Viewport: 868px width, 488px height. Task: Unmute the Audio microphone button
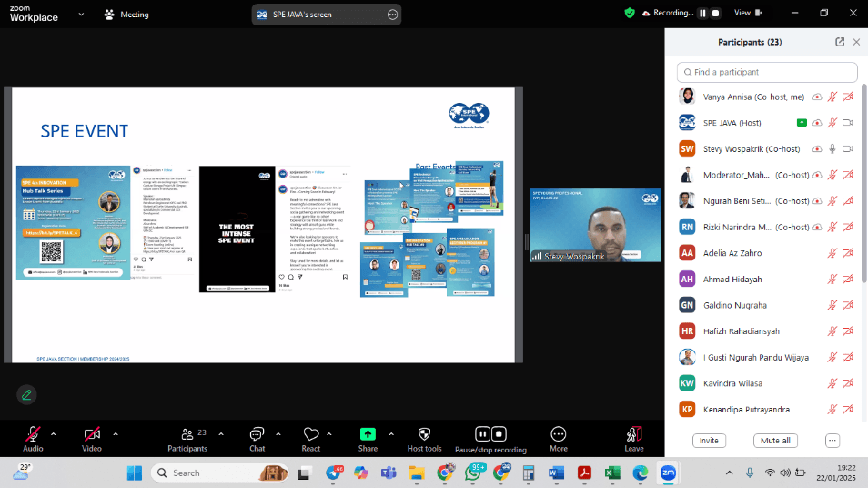pyautogui.click(x=33, y=439)
